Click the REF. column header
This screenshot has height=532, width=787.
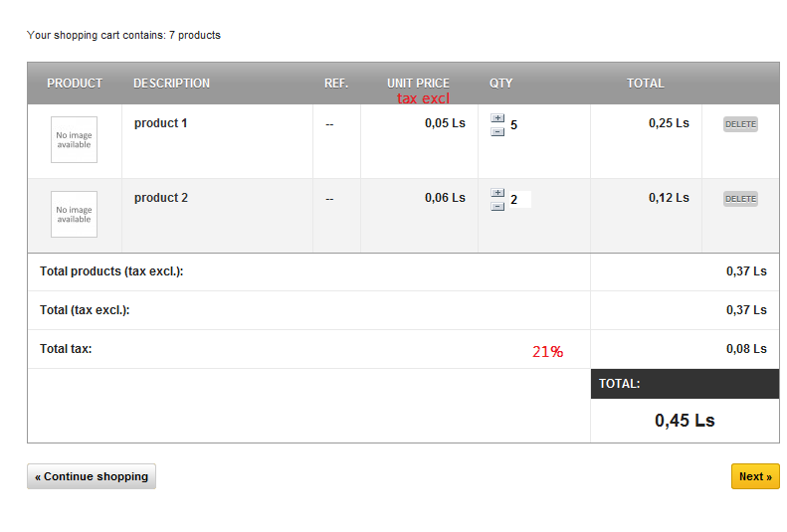[336, 84]
